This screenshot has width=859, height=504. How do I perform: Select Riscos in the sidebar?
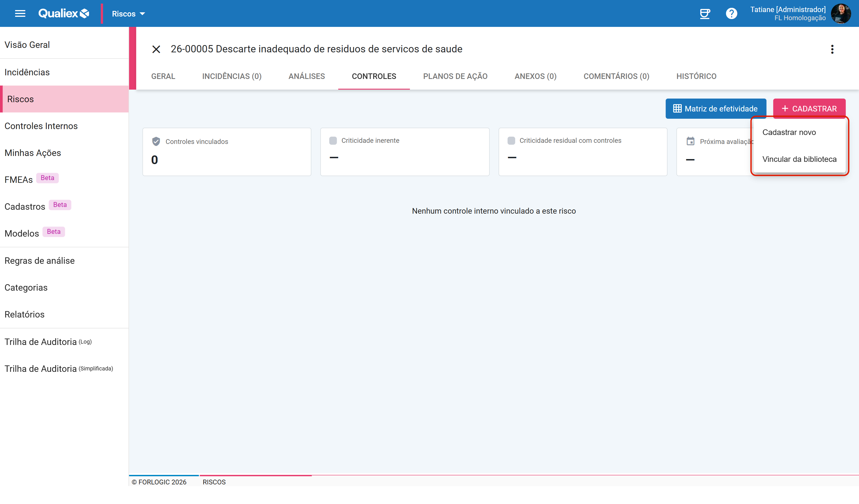[x=64, y=99]
